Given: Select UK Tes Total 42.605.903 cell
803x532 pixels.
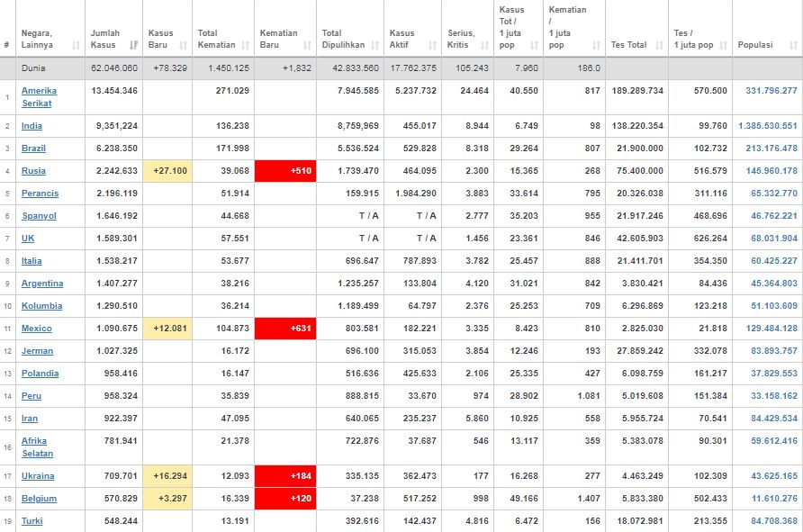Looking at the screenshot, I should [x=636, y=239].
